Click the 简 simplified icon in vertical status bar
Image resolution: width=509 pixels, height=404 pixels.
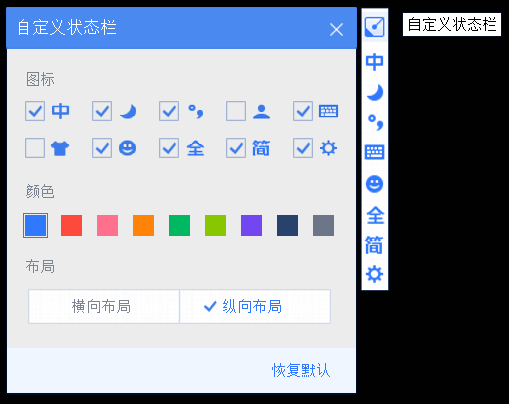click(374, 245)
